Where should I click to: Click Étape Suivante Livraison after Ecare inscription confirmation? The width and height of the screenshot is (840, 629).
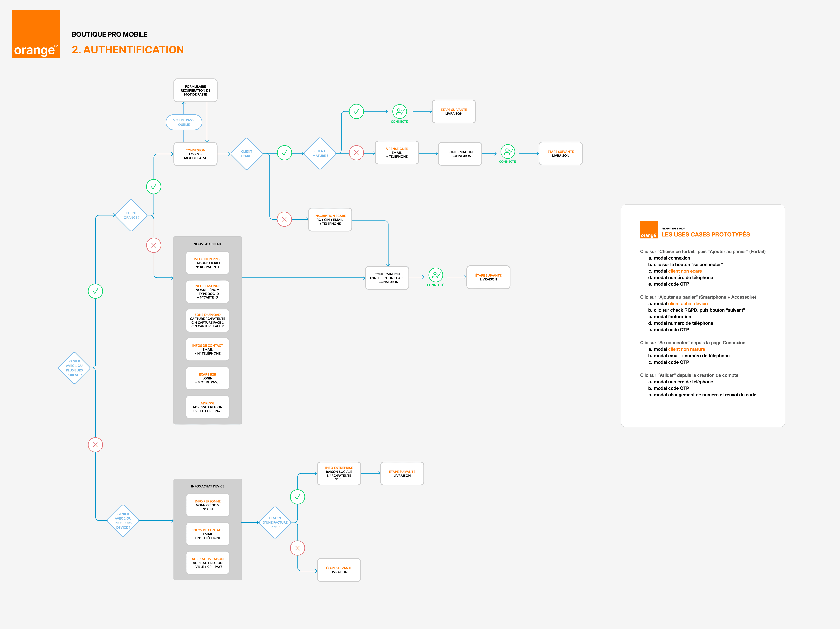[x=488, y=277]
